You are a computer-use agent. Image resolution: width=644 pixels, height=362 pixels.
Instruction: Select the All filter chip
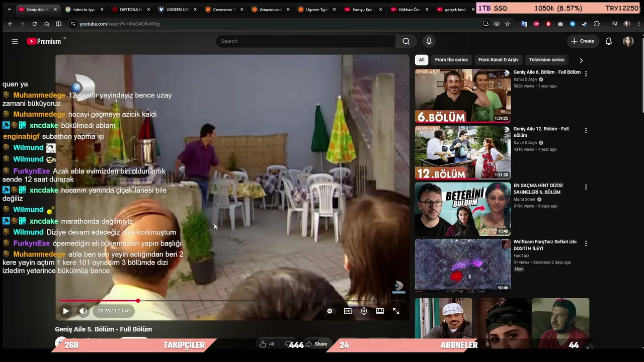pyautogui.click(x=422, y=60)
